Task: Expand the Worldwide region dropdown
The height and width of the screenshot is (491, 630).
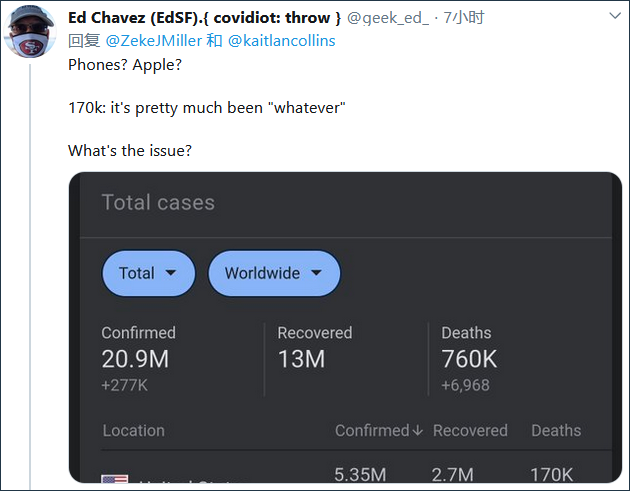Action: (x=274, y=273)
